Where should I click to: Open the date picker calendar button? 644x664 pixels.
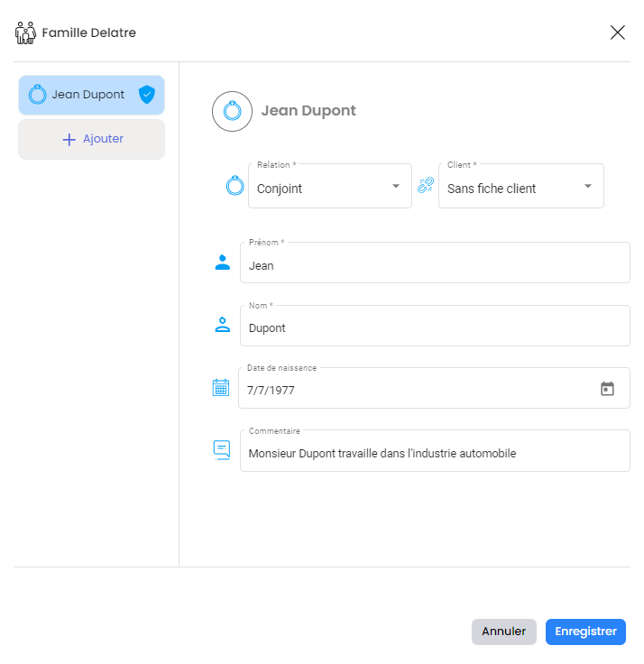[607, 388]
